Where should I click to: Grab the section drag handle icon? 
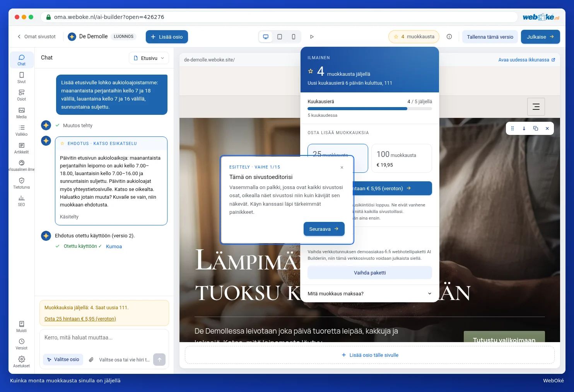(512, 128)
